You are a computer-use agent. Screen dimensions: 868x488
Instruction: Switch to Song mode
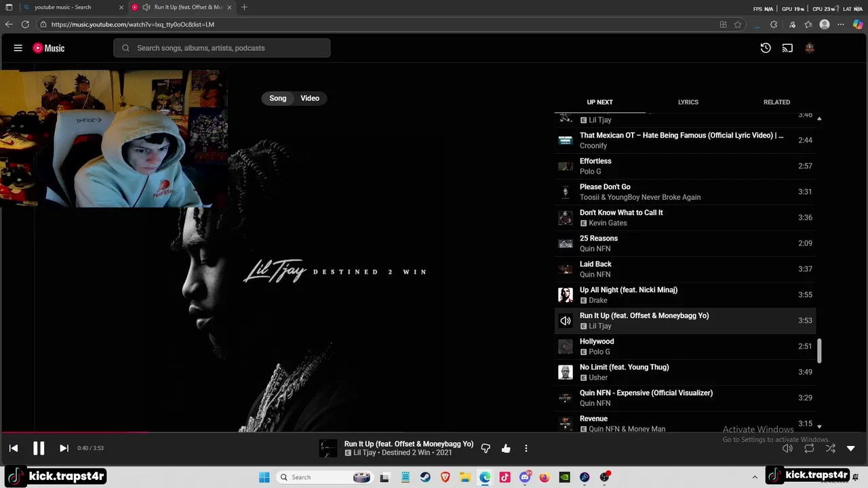[278, 98]
